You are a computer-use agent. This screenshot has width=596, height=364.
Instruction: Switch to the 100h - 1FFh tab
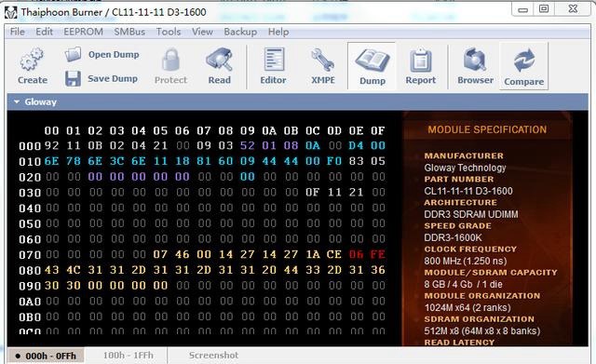pyautogui.click(x=129, y=356)
